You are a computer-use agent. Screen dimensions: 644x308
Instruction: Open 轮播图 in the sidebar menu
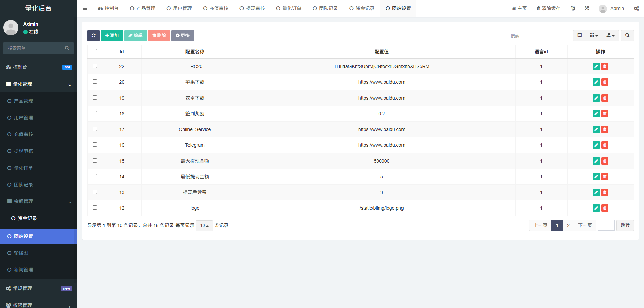click(21, 253)
